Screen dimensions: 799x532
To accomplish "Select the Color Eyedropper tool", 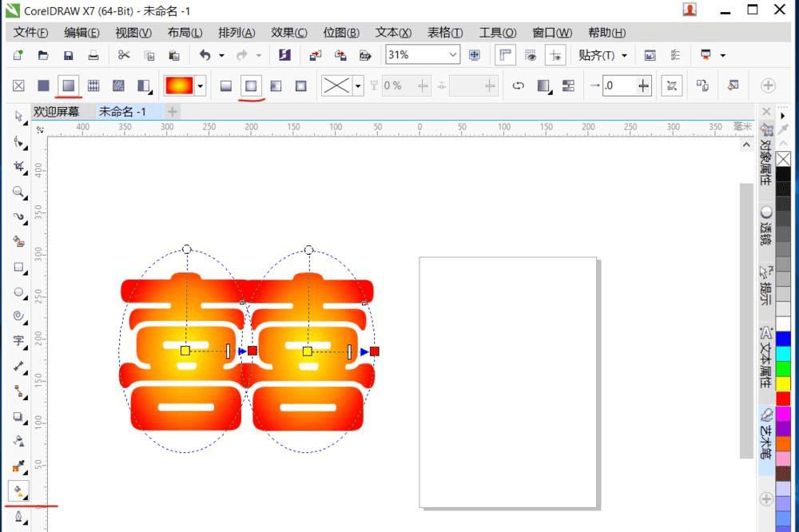I will pyautogui.click(x=19, y=466).
